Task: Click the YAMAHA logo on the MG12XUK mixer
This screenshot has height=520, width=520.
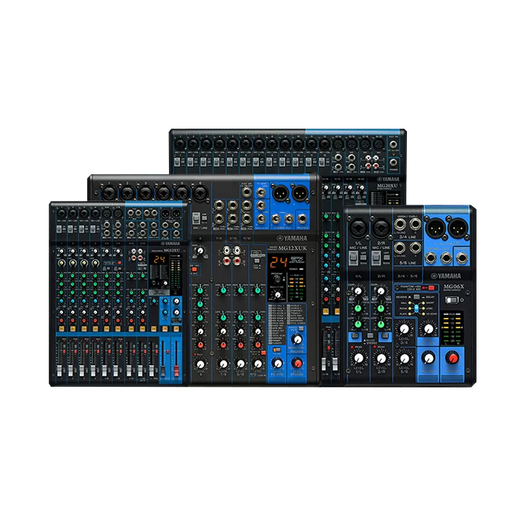Action: [292, 238]
